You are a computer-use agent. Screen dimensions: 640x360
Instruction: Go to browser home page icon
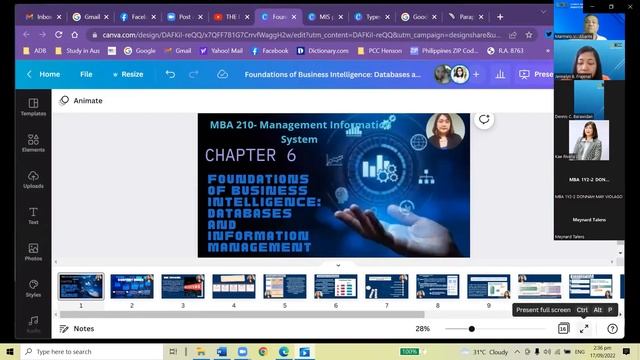[x=75, y=35]
